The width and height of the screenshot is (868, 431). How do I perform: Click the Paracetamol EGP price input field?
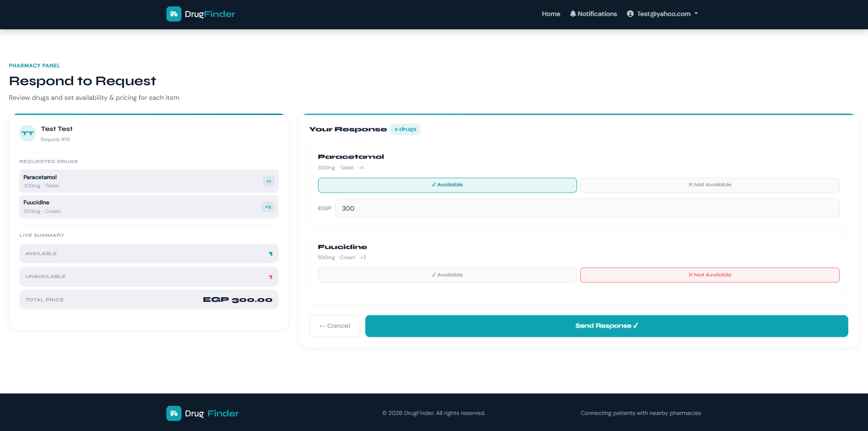[x=587, y=208]
